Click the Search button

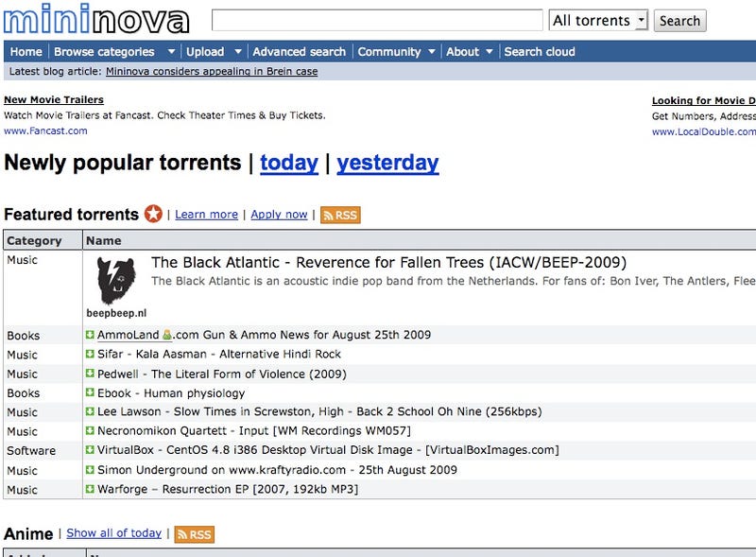coord(679,21)
